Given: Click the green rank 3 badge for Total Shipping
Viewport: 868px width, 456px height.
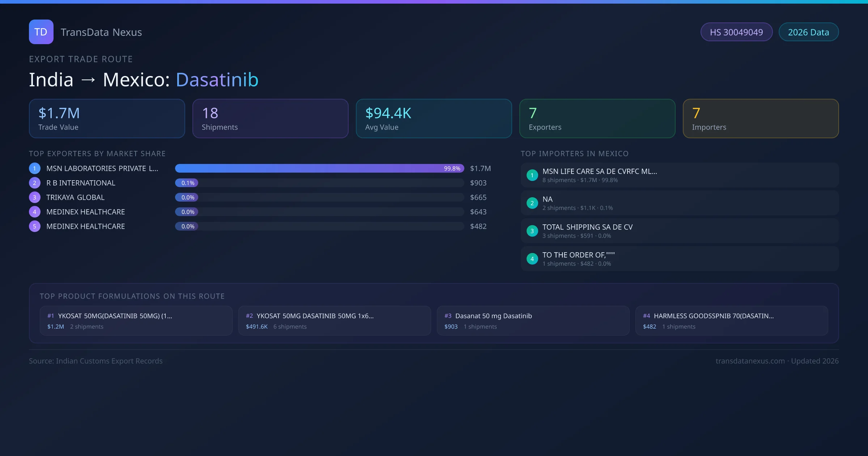Looking at the screenshot, I should coord(532,231).
